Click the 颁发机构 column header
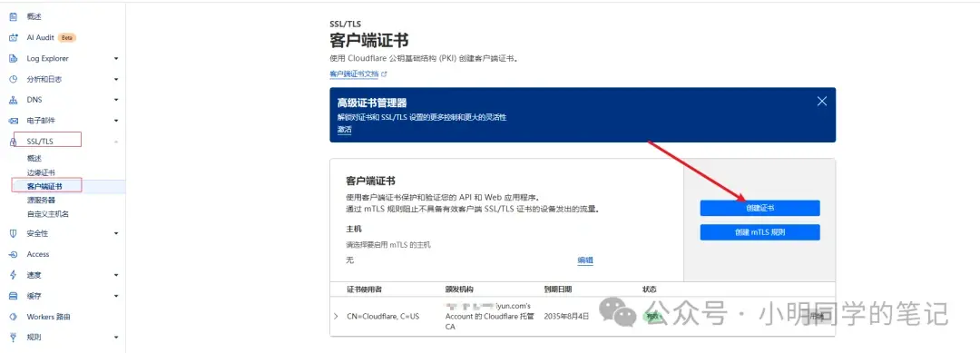This screenshot has height=353, width=980. point(459,289)
